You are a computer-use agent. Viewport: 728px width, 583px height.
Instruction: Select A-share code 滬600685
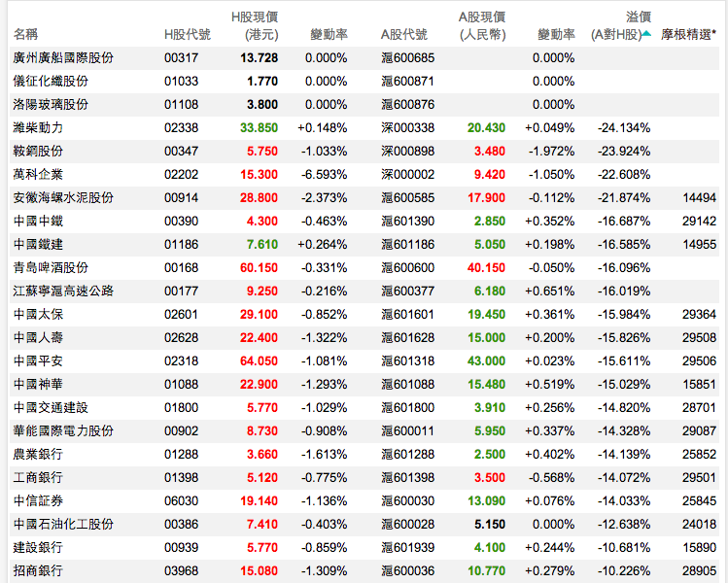407,58
